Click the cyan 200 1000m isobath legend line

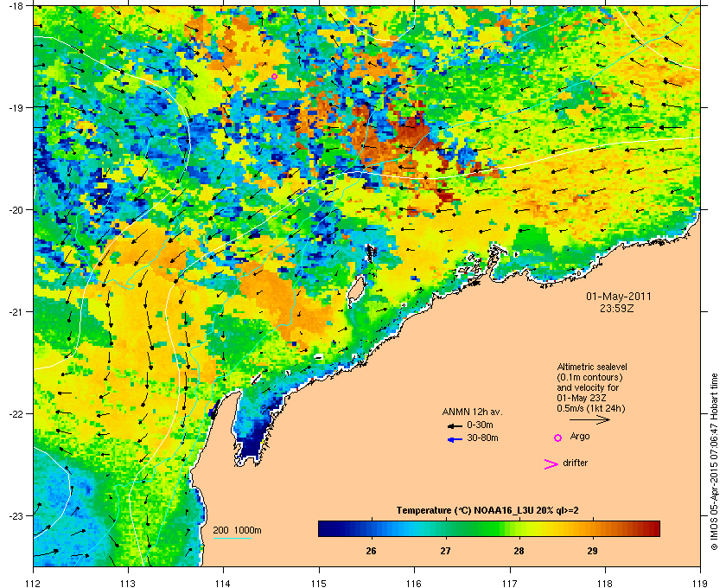tap(232, 539)
